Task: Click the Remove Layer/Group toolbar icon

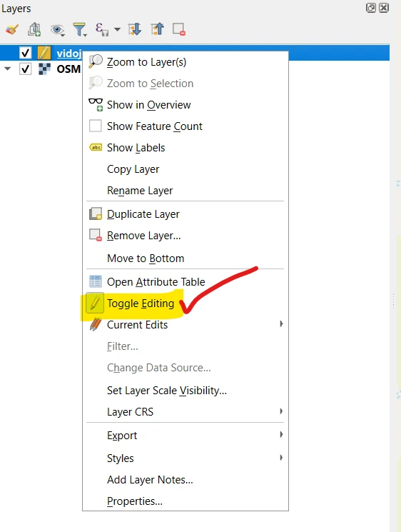Action: [179, 29]
